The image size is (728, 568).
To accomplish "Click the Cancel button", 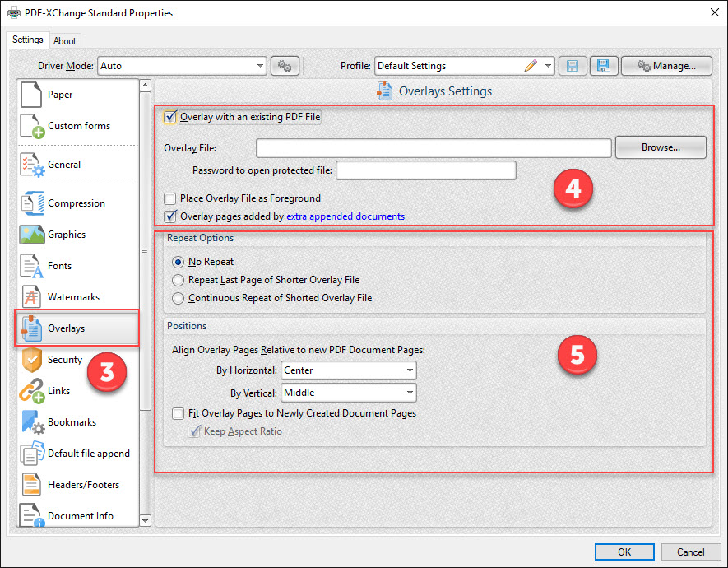I will click(690, 552).
